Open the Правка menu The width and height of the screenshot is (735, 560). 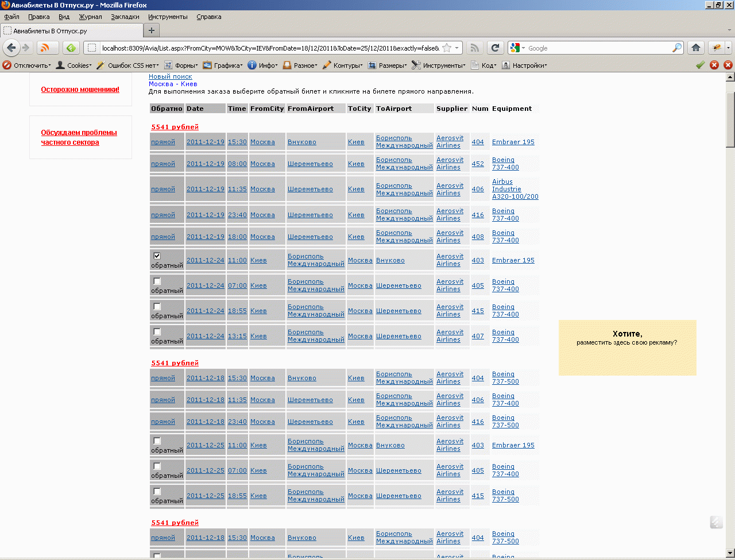tap(39, 17)
